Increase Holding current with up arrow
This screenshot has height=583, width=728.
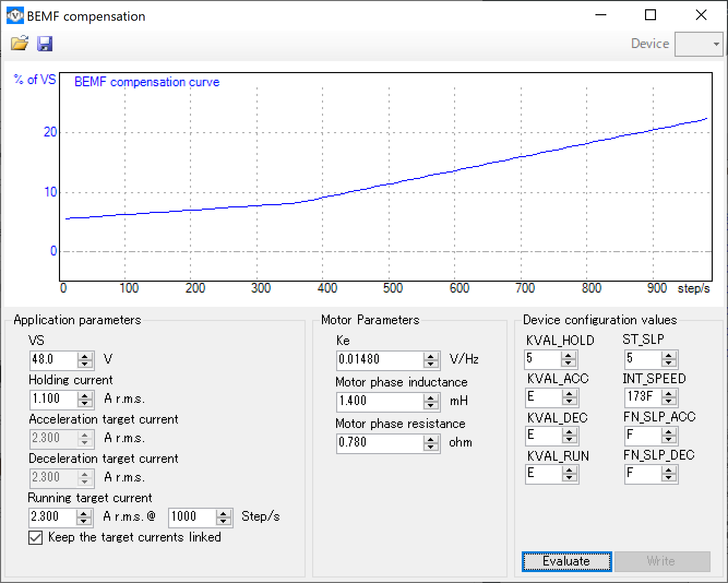tap(85, 395)
